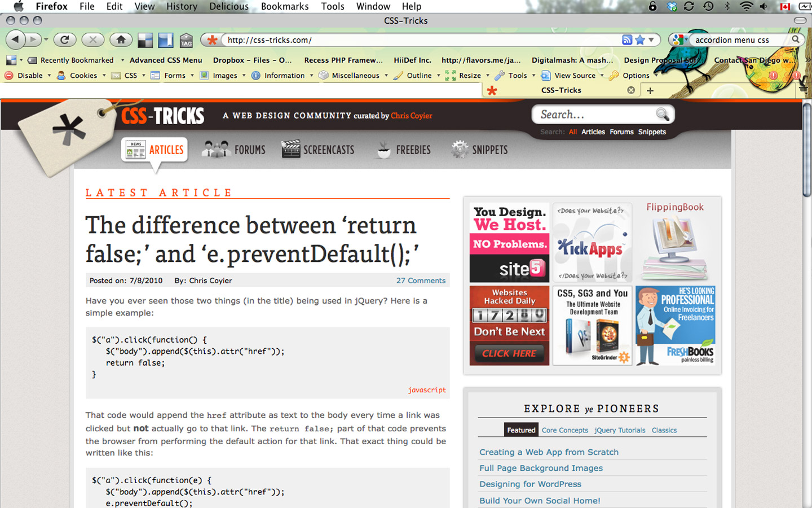Viewport: 812px width, 508px height.
Task: Open the History menu
Action: (x=182, y=6)
